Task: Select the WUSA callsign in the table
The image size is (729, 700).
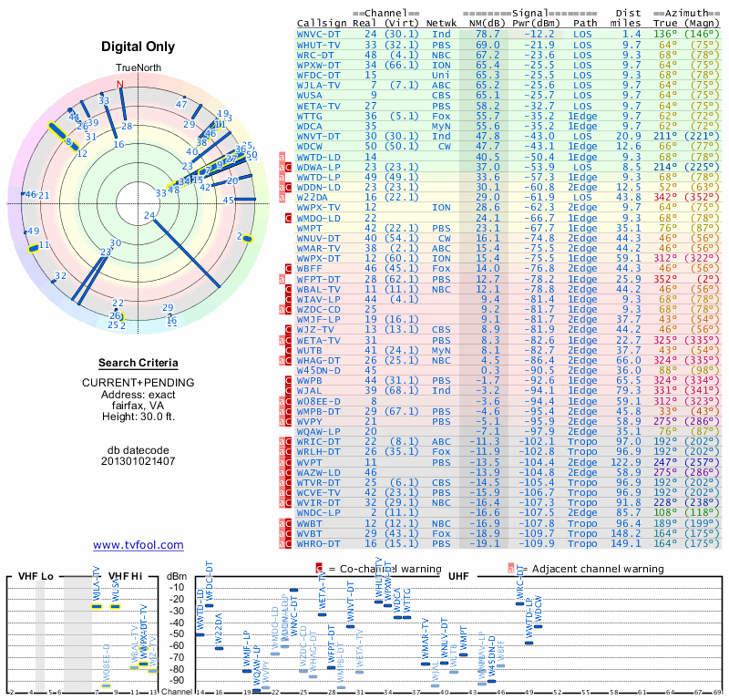Action: [309, 96]
